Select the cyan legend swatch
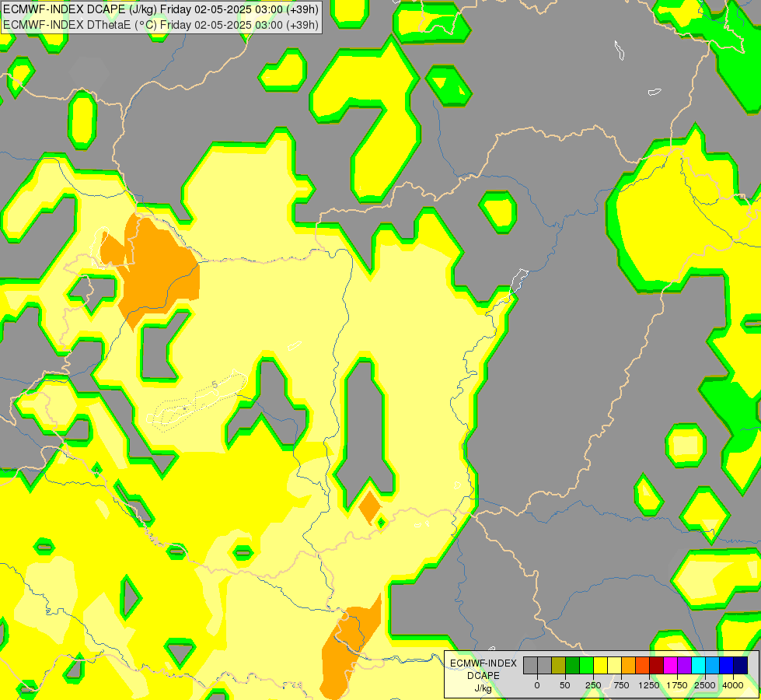The width and height of the screenshot is (761, 700). (699, 665)
